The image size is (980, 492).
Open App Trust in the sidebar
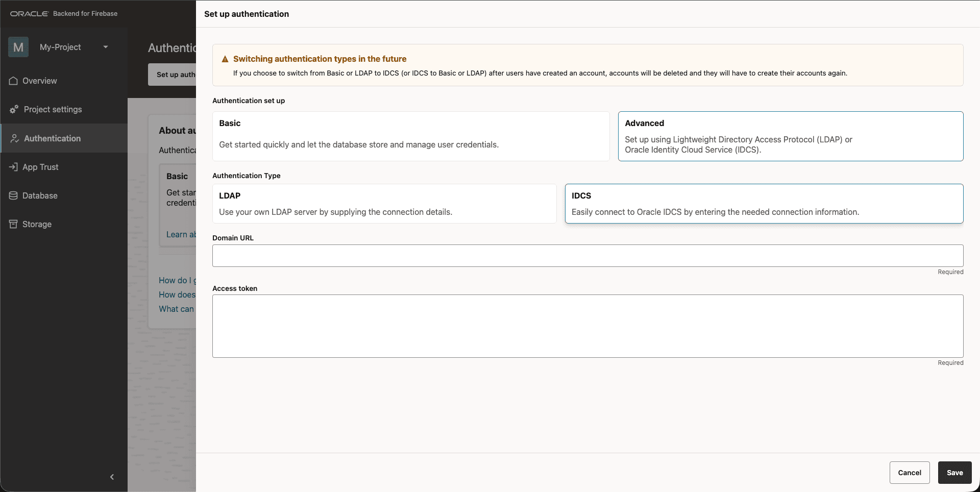pos(64,167)
